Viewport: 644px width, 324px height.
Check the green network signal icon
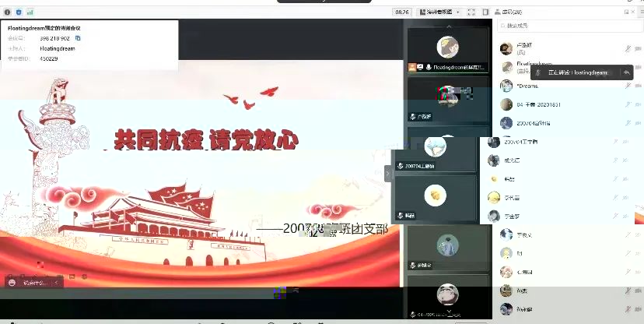[x=30, y=12]
